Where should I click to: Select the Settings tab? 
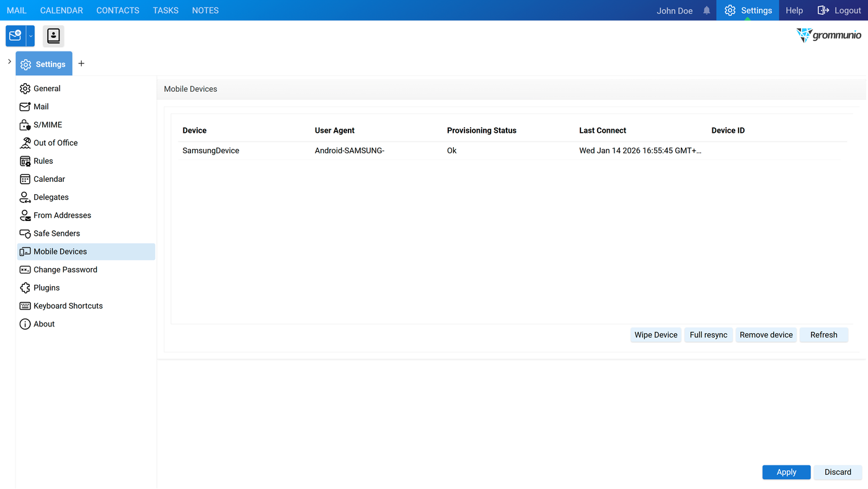click(44, 64)
